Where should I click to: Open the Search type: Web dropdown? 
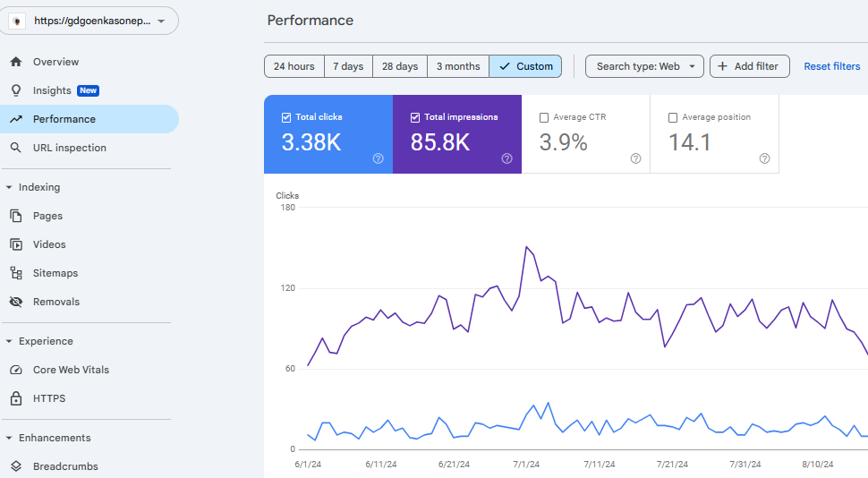click(x=644, y=66)
